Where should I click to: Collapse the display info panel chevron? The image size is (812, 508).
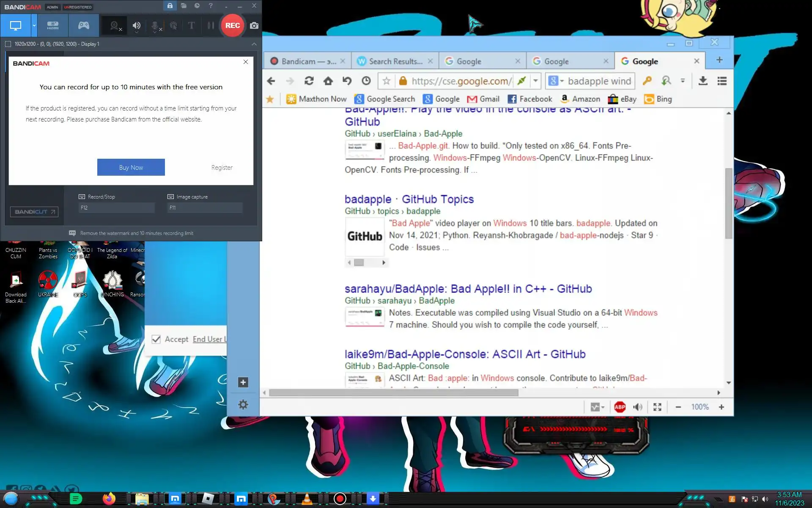click(x=254, y=44)
